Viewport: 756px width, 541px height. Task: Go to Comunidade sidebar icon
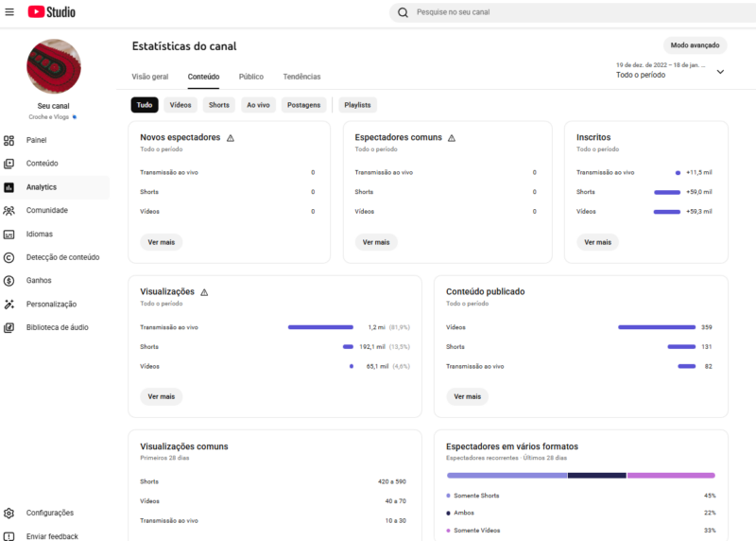(x=9, y=210)
